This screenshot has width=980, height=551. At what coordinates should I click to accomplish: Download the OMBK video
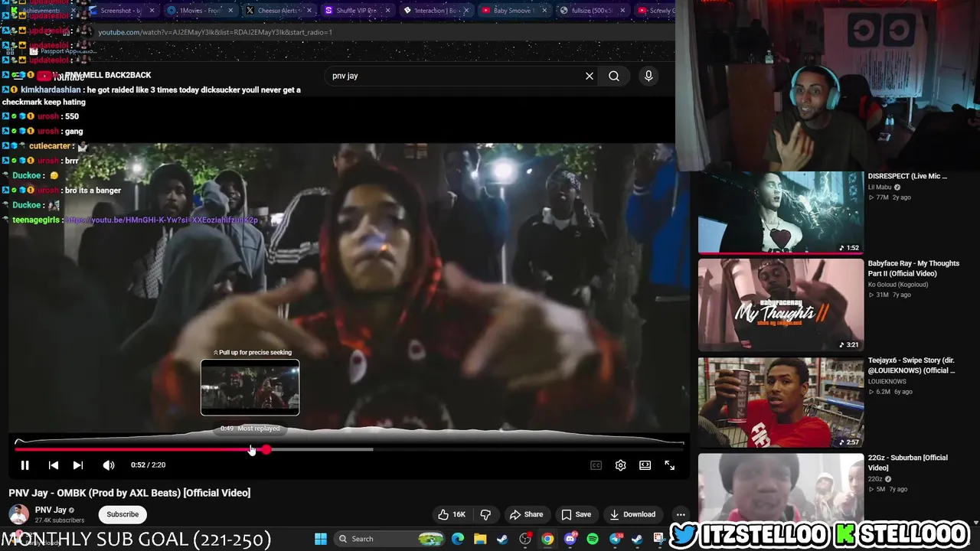tap(632, 514)
